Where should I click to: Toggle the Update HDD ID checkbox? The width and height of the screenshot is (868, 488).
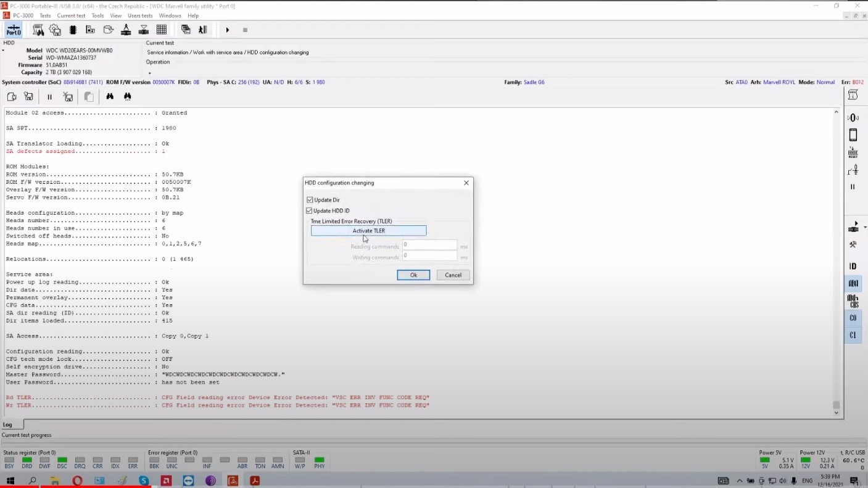point(310,211)
